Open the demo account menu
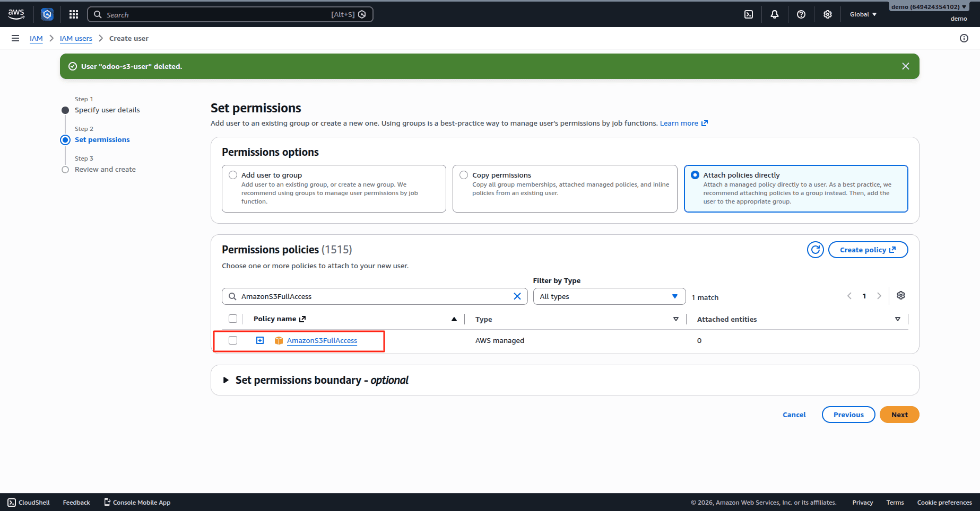Viewport: 980px width, 511px height. point(929,7)
